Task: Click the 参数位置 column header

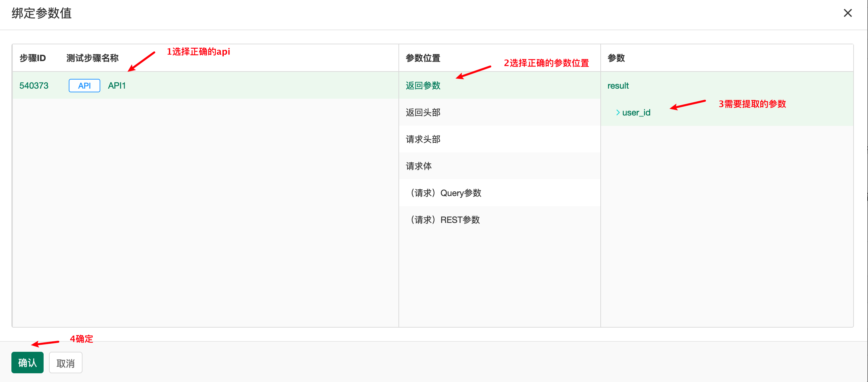Action: point(423,58)
